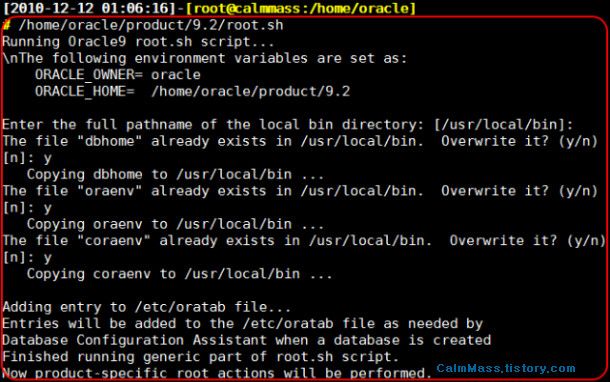Click the Enter the full pathname prompt line
The image size is (610, 382).
[x=287, y=124]
